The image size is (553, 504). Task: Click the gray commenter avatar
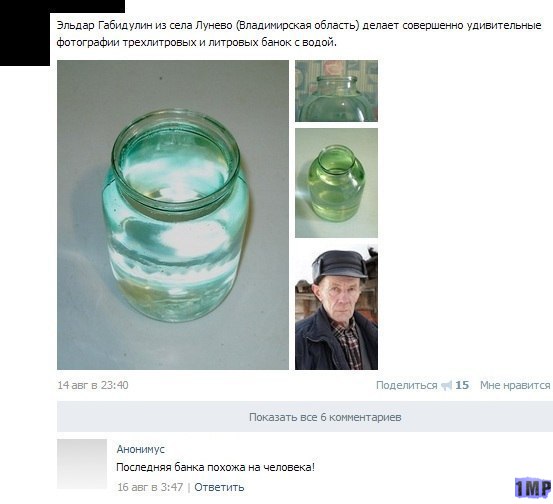click(x=82, y=464)
